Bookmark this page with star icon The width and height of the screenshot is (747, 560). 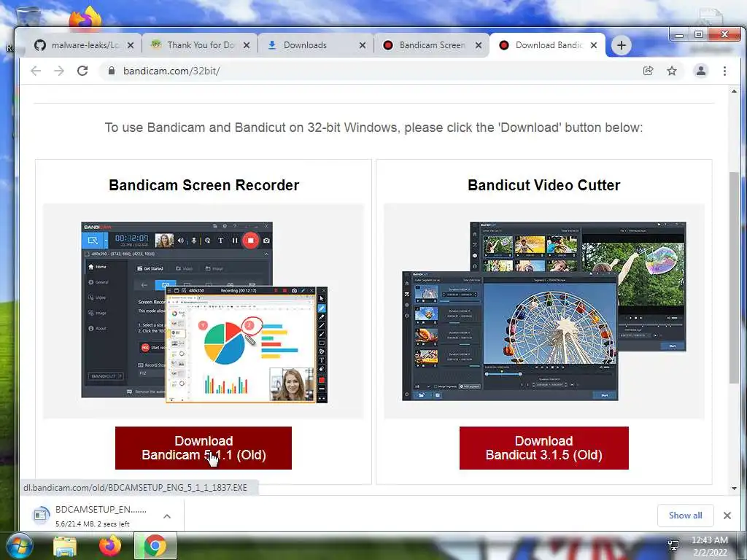pos(672,71)
